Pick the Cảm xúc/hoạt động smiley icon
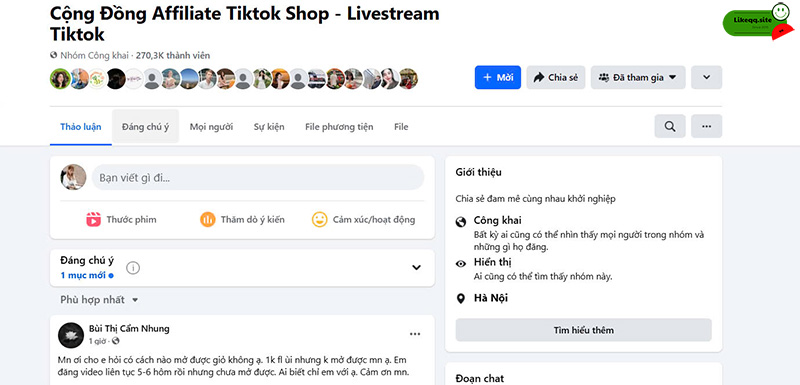 pyautogui.click(x=319, y=219)
